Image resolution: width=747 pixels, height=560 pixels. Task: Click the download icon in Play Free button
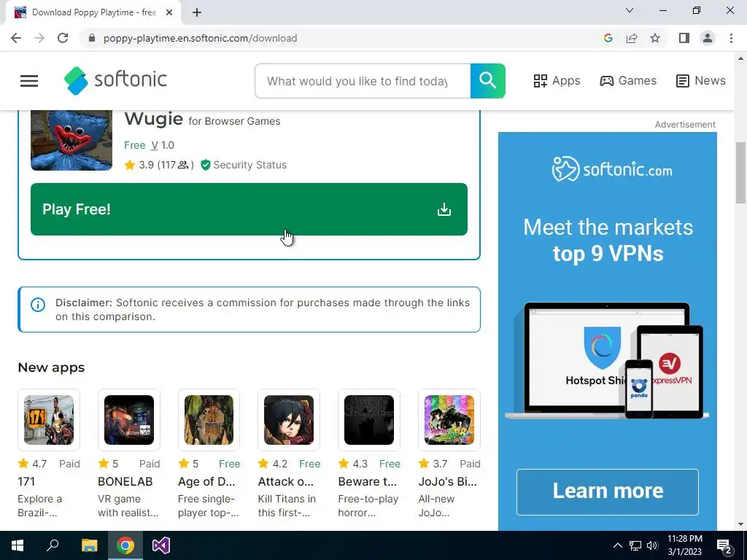[444, 209]
